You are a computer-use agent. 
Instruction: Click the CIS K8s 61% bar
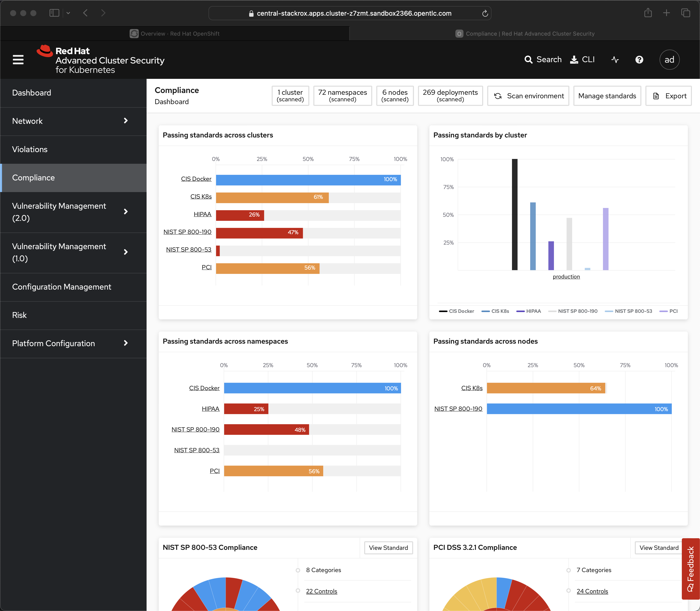(272, 197)
